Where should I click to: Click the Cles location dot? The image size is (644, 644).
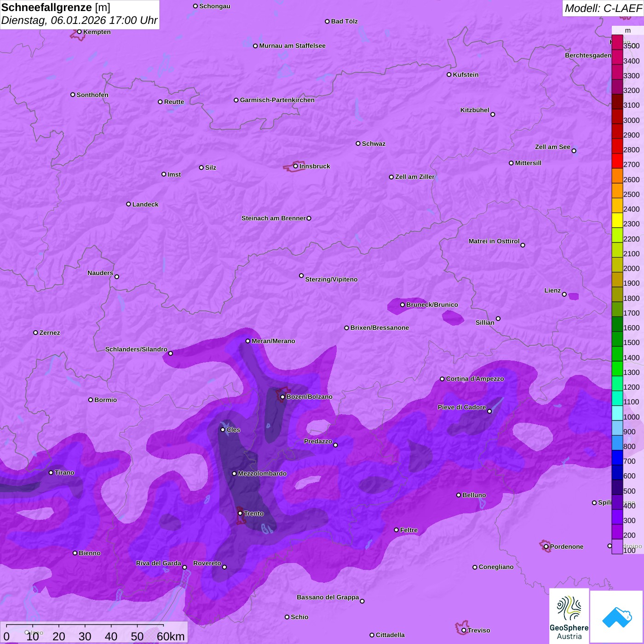coord(223,430)
